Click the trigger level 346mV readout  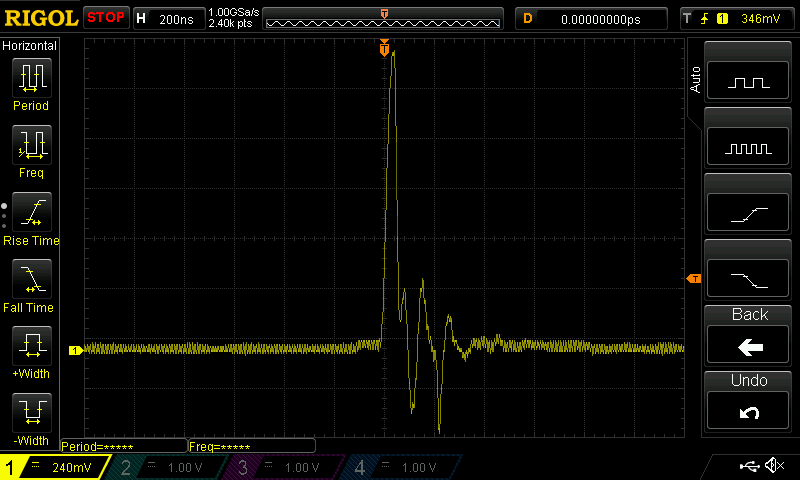[760, 19]
